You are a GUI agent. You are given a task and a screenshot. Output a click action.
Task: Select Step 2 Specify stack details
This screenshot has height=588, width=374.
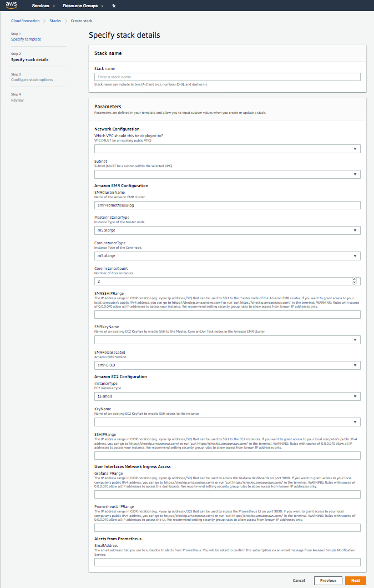29,59
